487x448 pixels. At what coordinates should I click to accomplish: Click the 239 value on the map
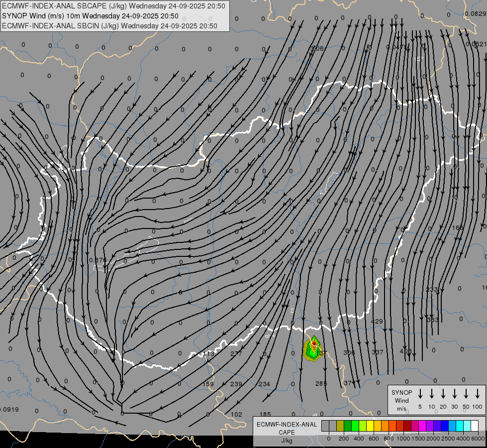[x=236, y=384]
